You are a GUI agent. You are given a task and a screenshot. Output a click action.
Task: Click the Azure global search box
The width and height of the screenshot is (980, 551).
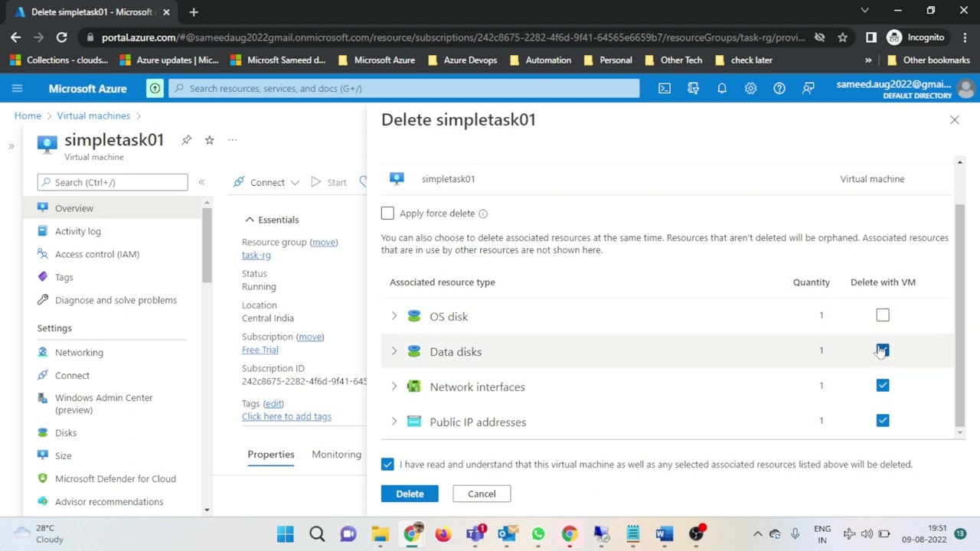(404, 88)
